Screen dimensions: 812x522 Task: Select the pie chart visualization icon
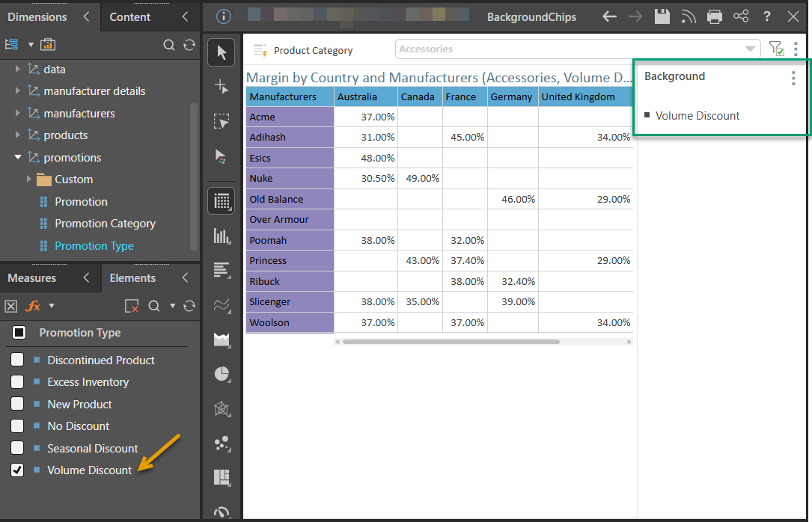[222, 374]
